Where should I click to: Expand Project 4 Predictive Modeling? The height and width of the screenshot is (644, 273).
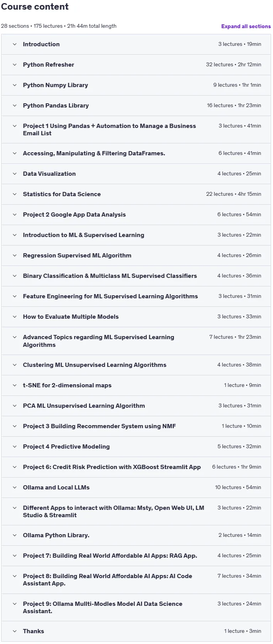click(136, 447)
